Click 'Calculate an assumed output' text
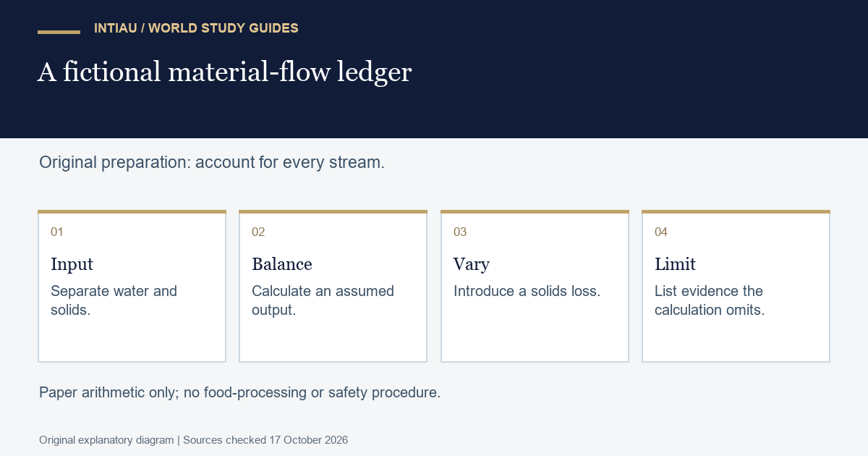The height and width of the screenshot is (456, 868). tap(323, 300)
